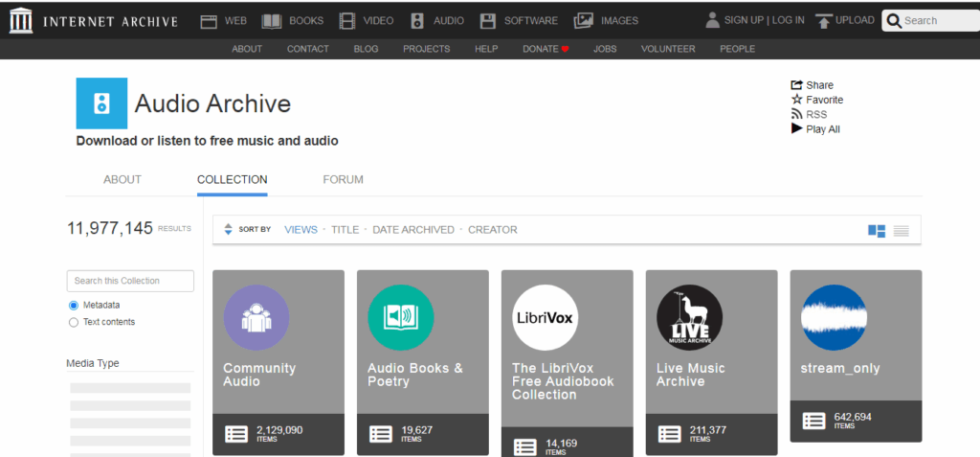
Task: Click the blue Audio Archive speaker logo
Action: 101,103
